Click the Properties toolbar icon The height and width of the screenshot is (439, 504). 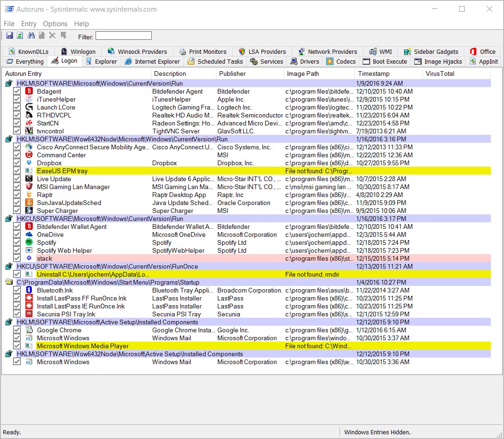click(x=42, y=36)
